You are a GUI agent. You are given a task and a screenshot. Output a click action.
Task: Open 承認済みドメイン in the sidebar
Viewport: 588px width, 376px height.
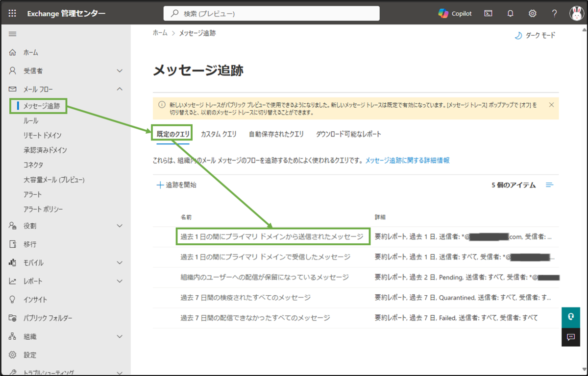coord(45,150)
